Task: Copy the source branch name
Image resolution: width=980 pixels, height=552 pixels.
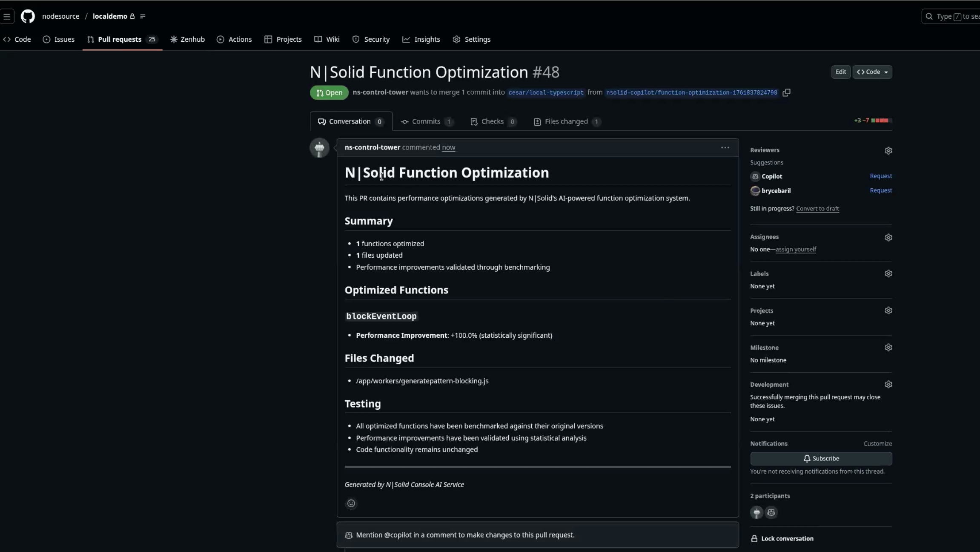Action: coord(785,92)
